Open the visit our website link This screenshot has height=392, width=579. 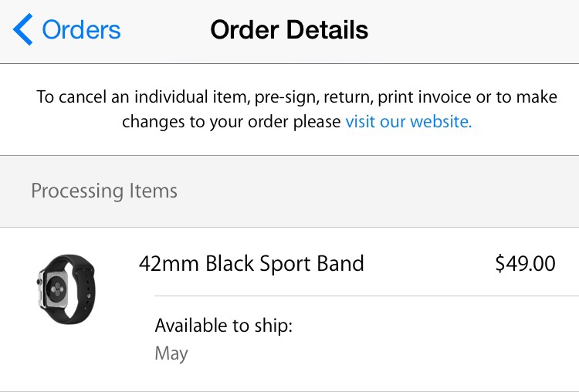pyautogui.click(x=408, y=121)
